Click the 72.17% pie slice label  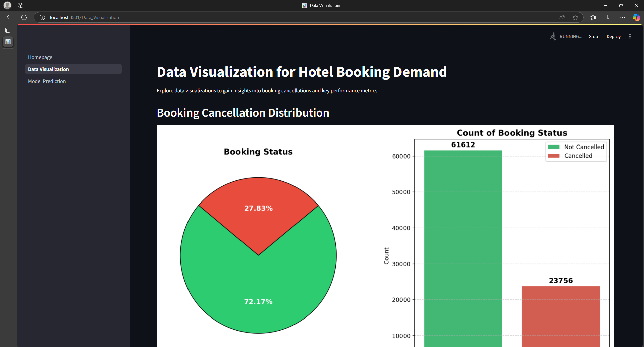pyautogui.click(x=258, y=302)
